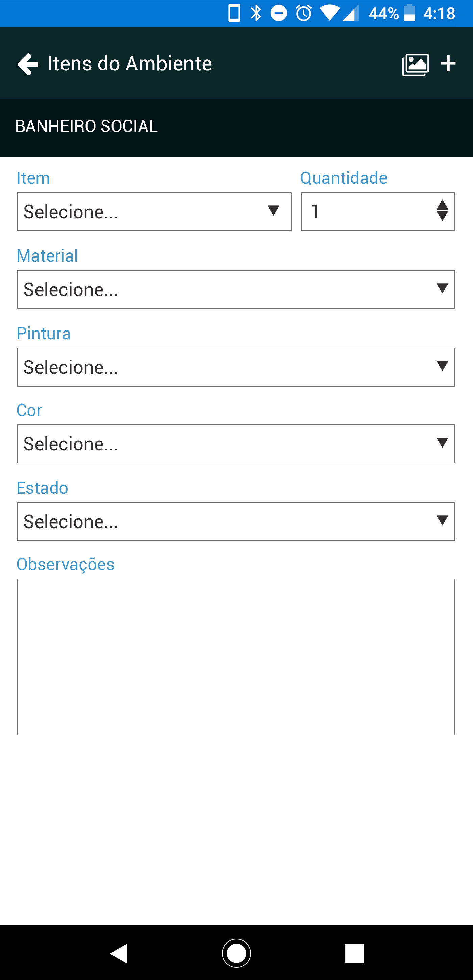Open recent apps with square button
473x980 pixels.
click(354, 953)
